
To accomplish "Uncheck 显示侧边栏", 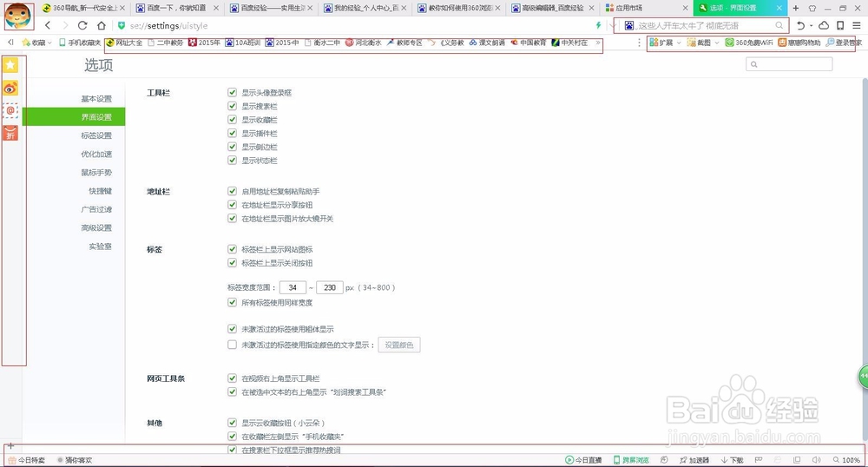I will [232, 147].
